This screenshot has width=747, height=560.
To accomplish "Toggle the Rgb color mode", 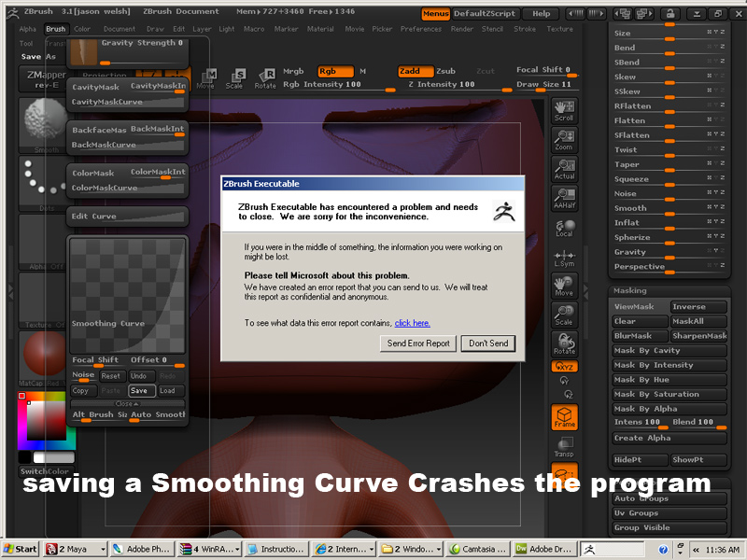I will tap(335, 71).
